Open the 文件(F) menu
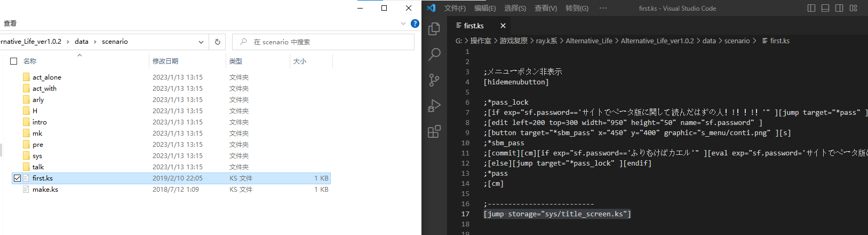The width and height of the screenshot is (868, 235). (455, 8)
